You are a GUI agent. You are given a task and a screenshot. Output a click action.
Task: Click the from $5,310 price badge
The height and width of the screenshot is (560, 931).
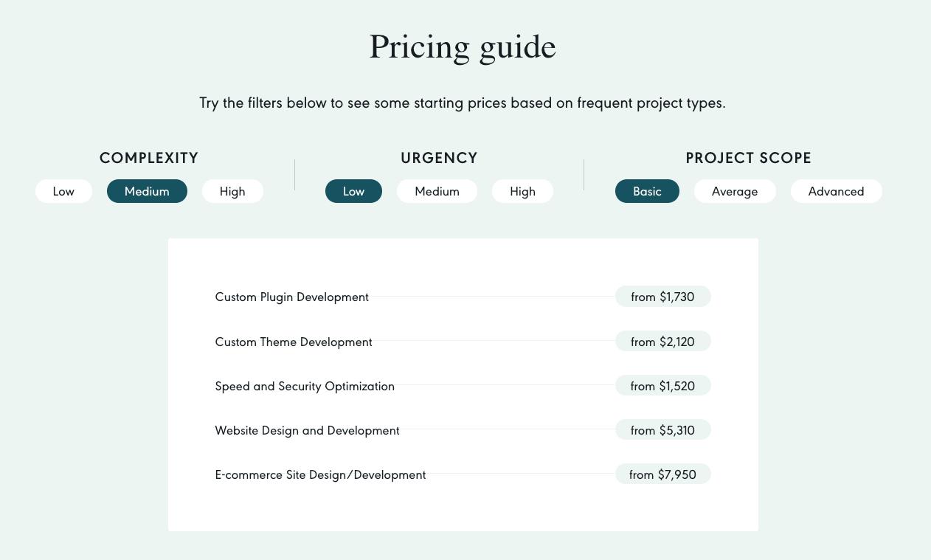coord(662,429)
